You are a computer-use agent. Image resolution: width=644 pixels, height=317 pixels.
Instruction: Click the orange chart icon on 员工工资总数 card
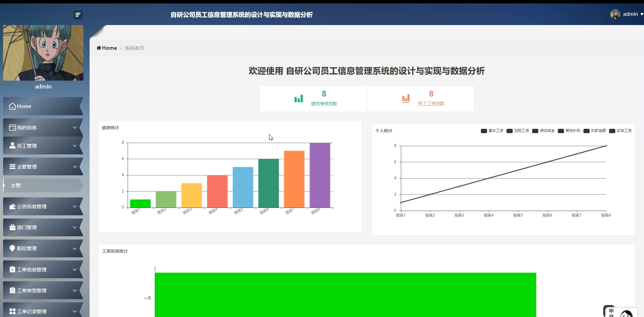(x=406, y=98)
